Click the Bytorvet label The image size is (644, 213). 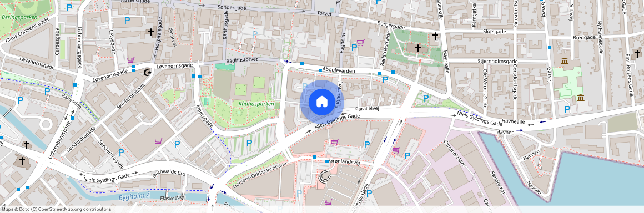coord(173,38)
